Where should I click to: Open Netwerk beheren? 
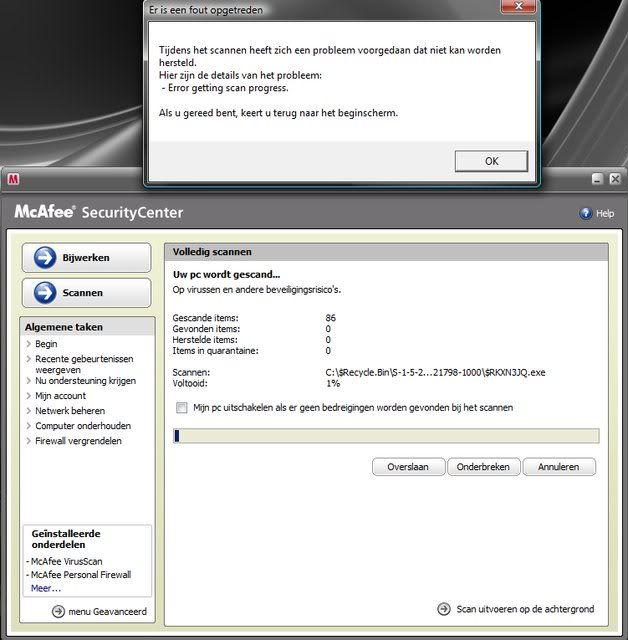[x=70, y=411]
